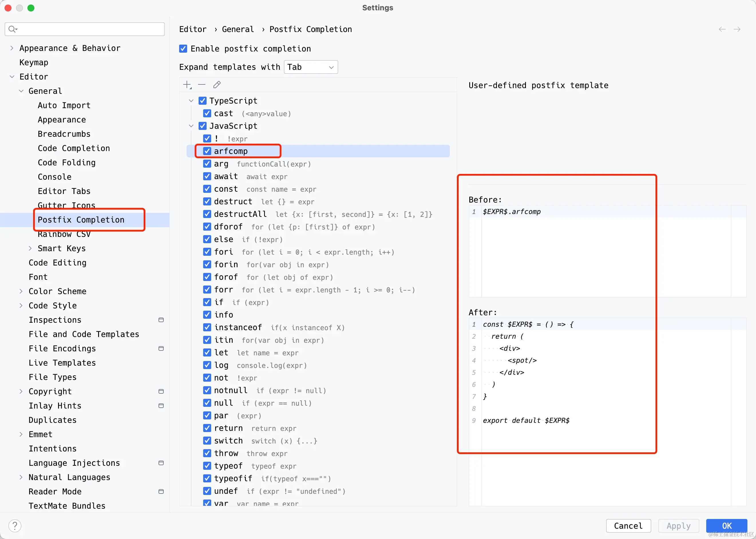Uncheck the TypeScript group checkbox
Image resolution: width=756 pixels, height=539 pixels.
(x=202, y=101)
